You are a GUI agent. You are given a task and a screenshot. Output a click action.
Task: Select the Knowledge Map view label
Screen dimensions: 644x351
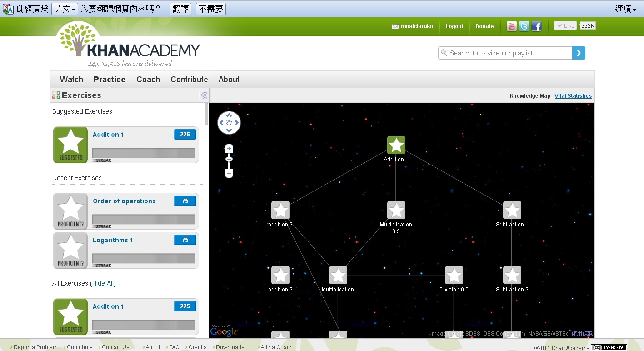coord(530,96)
